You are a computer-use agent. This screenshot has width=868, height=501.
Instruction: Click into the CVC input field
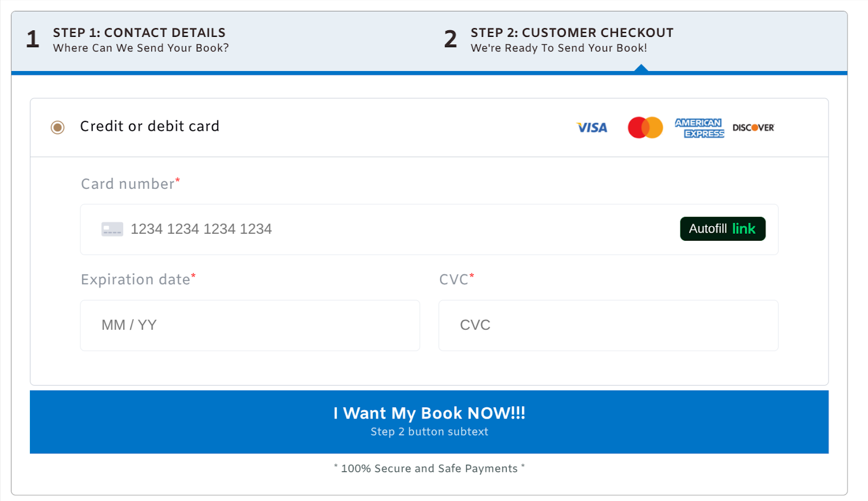pyautogui.click(x=608, y=325)
